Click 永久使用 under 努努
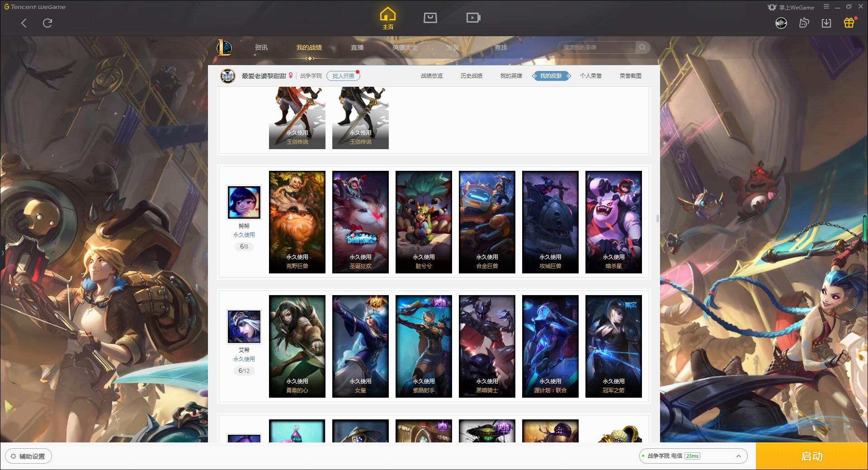Image resolution: width=868 pixels, height=470 pixels. [x=244, y=235]
